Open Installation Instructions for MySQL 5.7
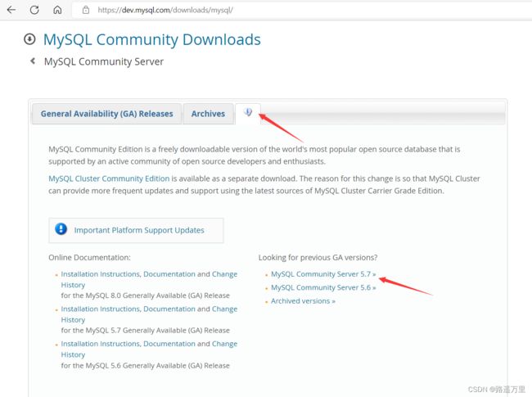The image size is (532, 397). coord(101,309)
